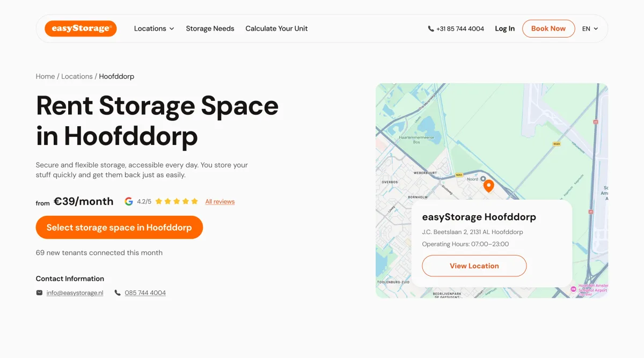Click the phone icon in header
This screenshot has width=644, height=358.
pyautogui.click(x=431, y=29)
